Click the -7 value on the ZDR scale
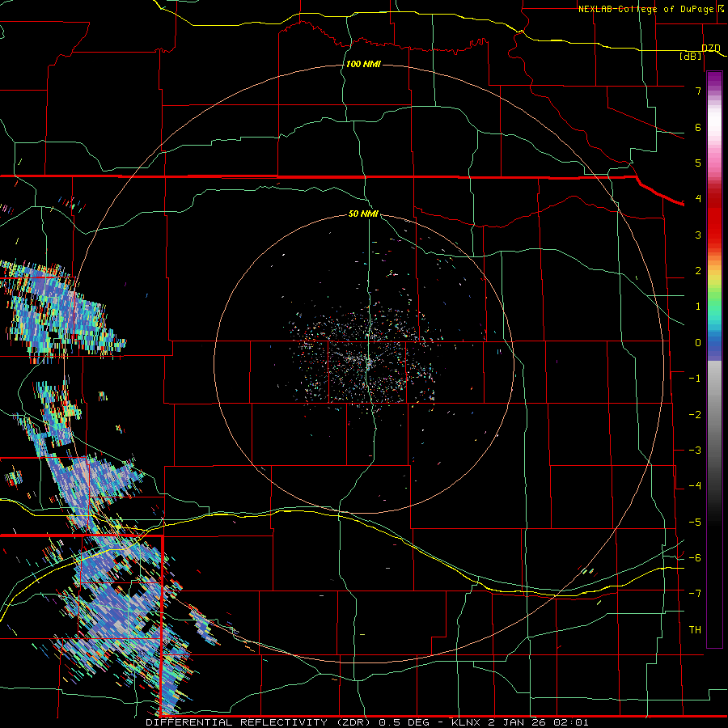Screen dimensions: 728x728 pyautogui.click(x=695, y=594)
